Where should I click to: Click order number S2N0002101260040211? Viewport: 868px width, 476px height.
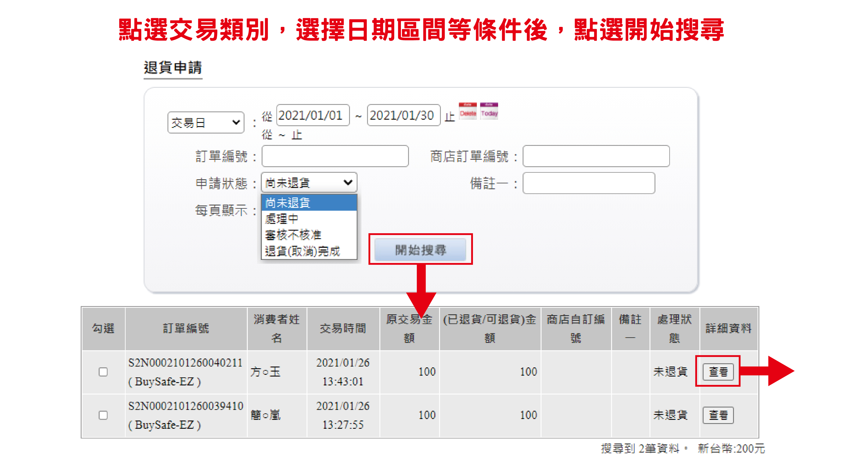click(185, 363)
